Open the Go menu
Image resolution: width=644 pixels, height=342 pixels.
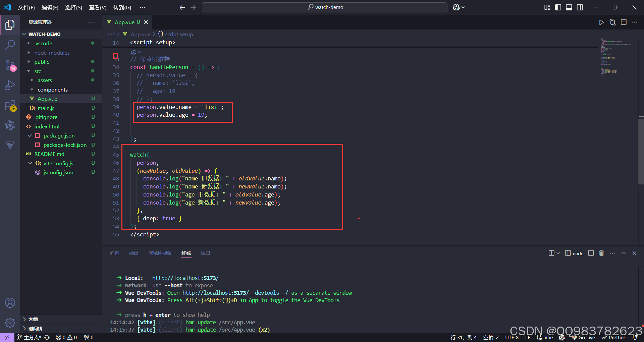[122, 7]
